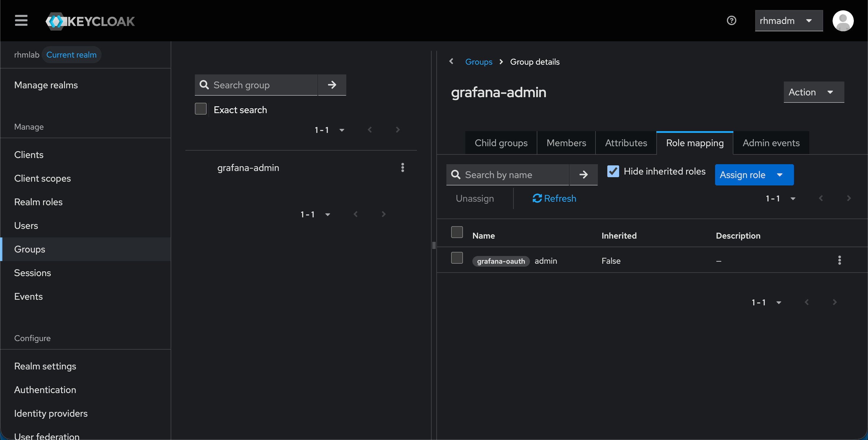Open the hamburger navigation menu
Screen dimensions: 868x440
[21, 21]
